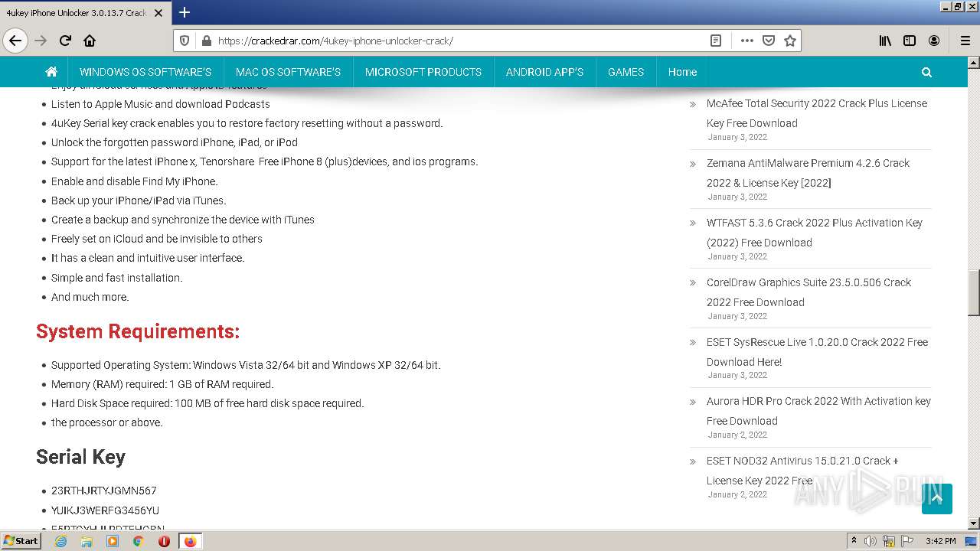Image resolution: width=980 pixels, height=551 pixels.
Task: Click the site home icon in navigation
Action: (51, 72)
